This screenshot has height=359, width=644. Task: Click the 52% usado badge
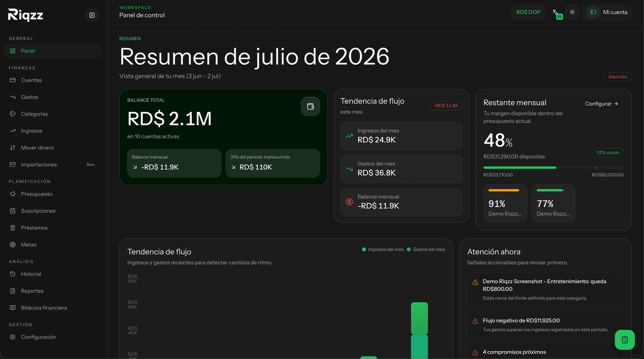[x=608, y=153]
